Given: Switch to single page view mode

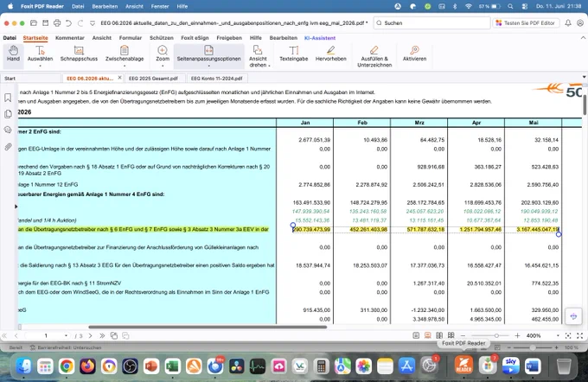Looking at the screenshot, I should coord(416,335).
